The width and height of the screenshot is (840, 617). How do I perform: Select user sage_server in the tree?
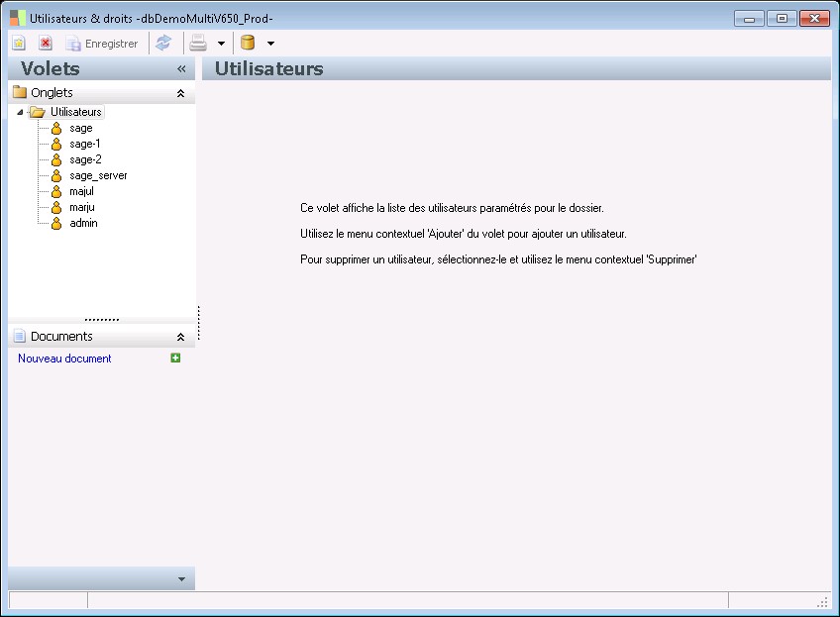[98, 175]
